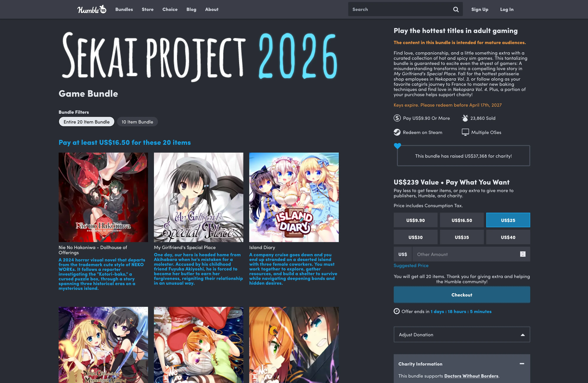Click the Checkout button
588x383 pixels.
(462, 295)
